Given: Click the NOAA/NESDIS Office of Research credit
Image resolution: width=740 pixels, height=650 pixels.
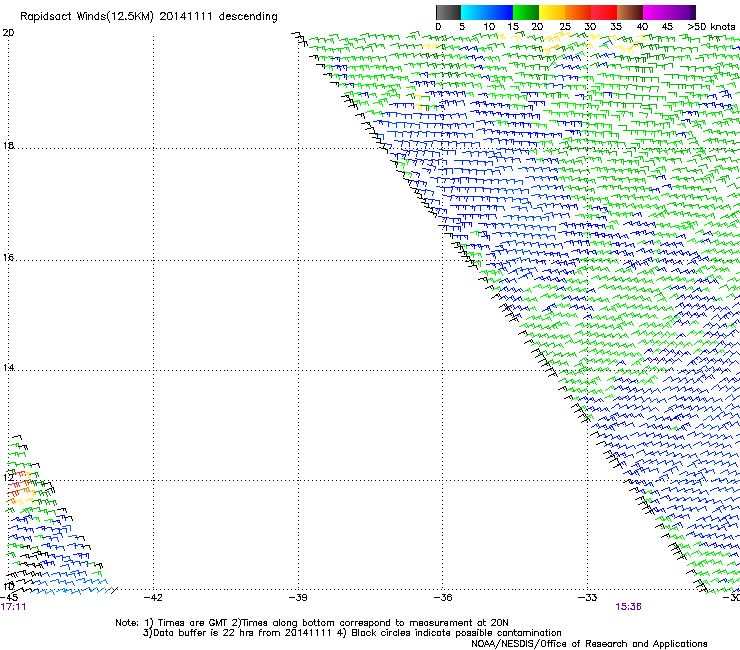Looking at the screenshot, I should pyautogui.click(x=589, y=644).
